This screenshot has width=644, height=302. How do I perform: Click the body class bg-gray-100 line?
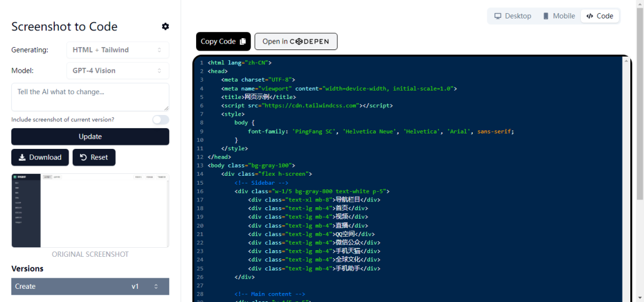(252, 166)
